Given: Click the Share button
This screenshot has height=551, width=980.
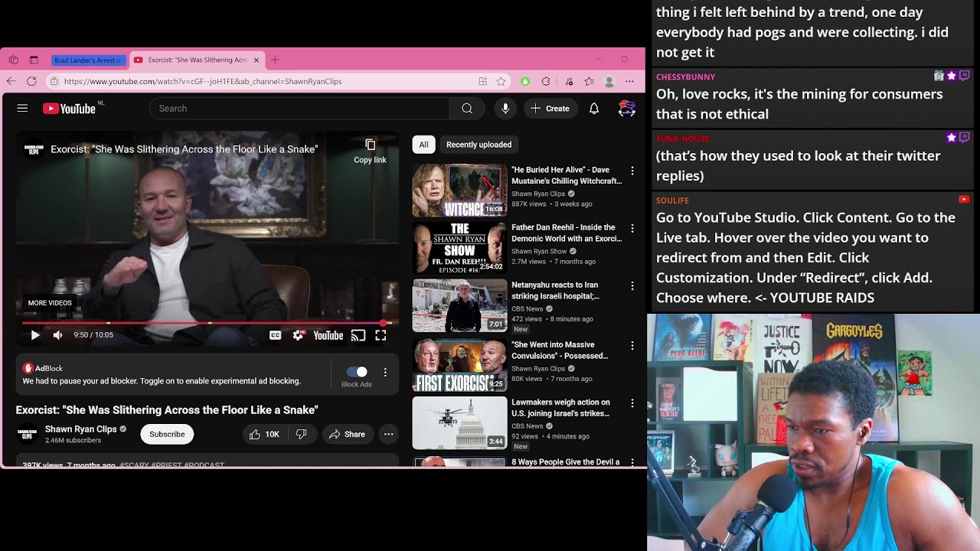Looking at the screenshot, I should pos(347,434).
